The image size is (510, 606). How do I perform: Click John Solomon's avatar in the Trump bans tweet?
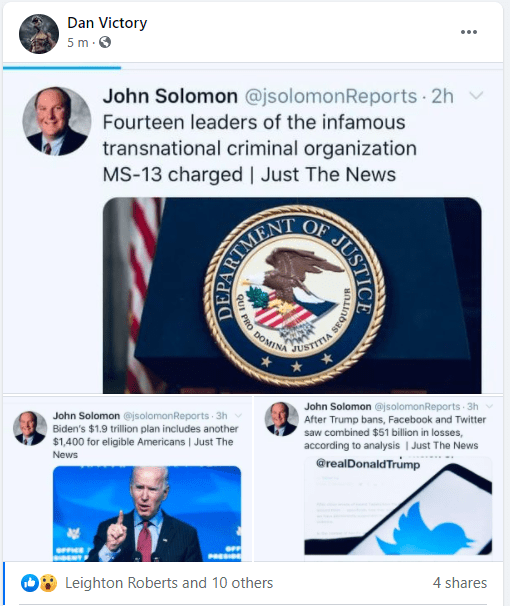point(282,419)
